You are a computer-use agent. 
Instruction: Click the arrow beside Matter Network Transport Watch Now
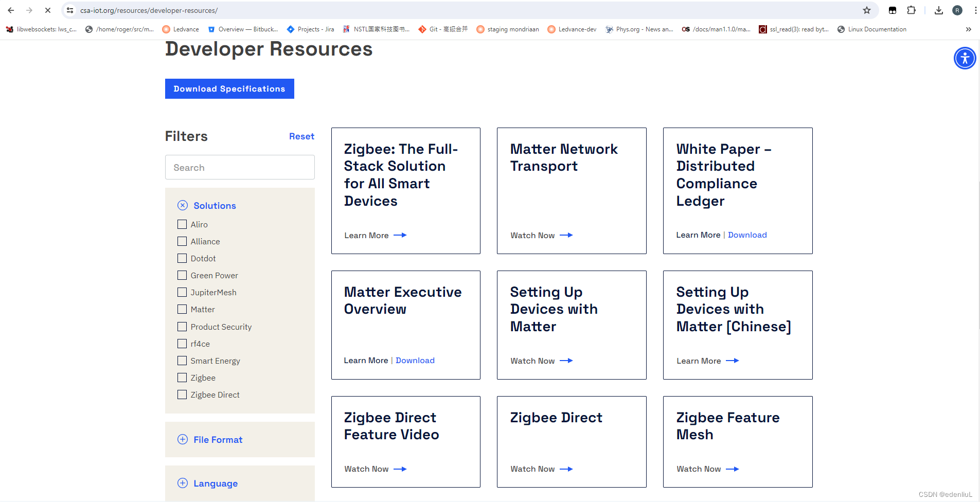pyautogui.click(x=566, y=235)
